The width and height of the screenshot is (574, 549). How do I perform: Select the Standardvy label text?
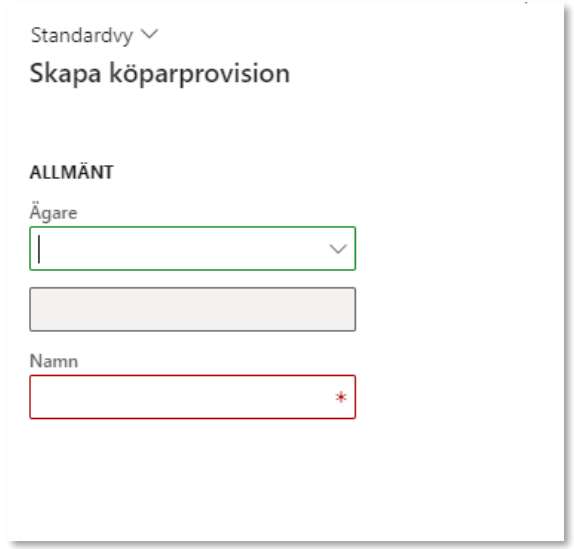click(x=82, y=36)
